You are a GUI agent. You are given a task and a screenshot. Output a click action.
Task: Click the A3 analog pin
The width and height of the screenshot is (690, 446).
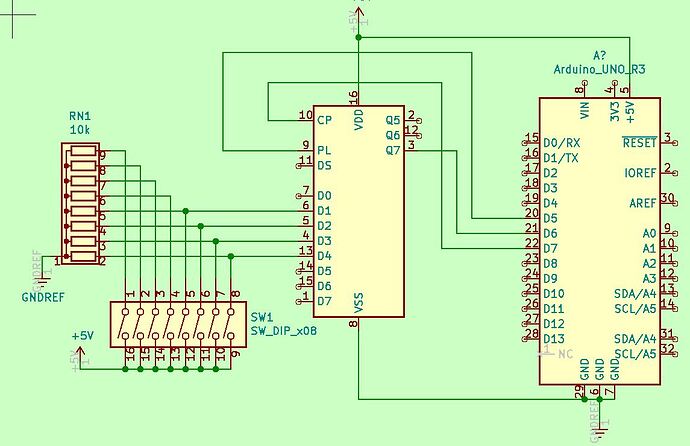650,279
